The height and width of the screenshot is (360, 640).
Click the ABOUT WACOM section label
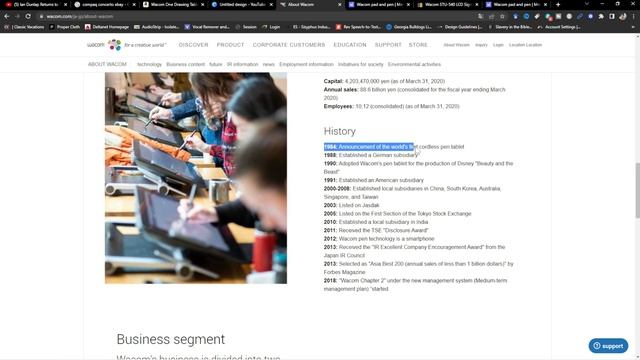107,64
